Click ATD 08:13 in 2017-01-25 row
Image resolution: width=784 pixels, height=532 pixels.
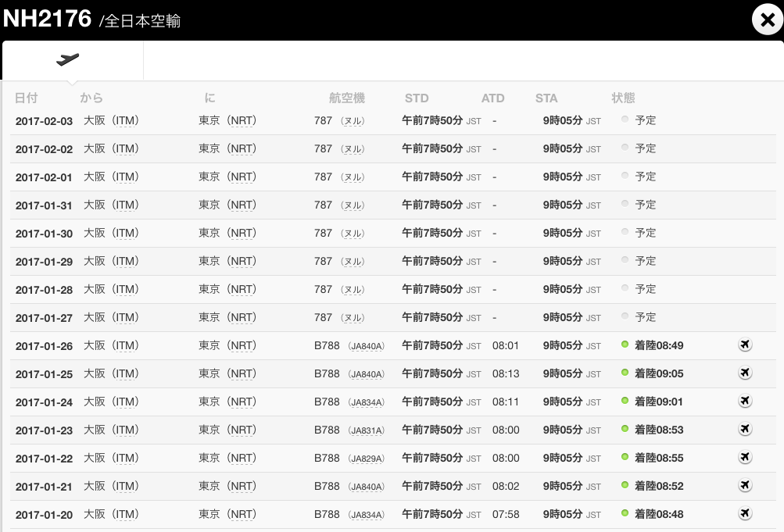pos(506,373)
